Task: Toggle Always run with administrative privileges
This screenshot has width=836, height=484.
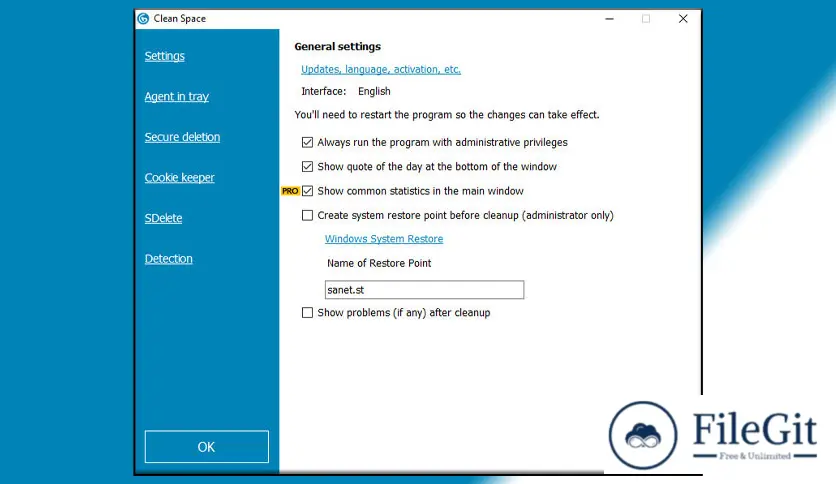Action: tap(307, 142)
